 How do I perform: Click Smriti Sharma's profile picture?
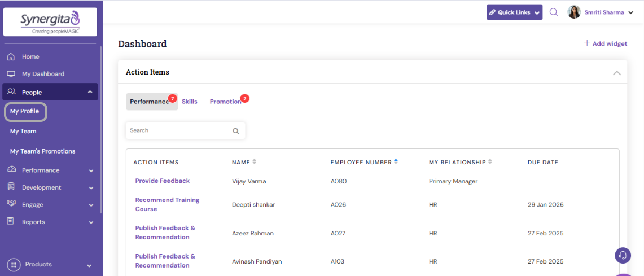pos(574,12)
